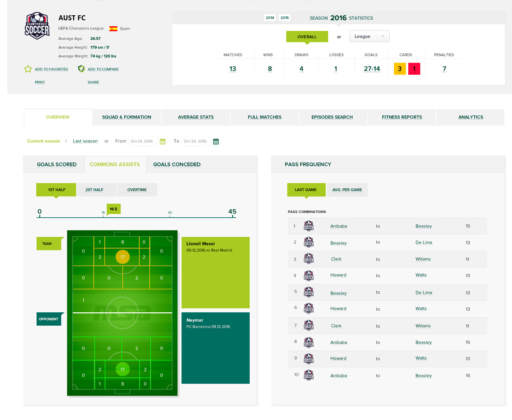512x420 pixels.
Task: Open the Squad & Formation tab
Action: coord(127,117)
